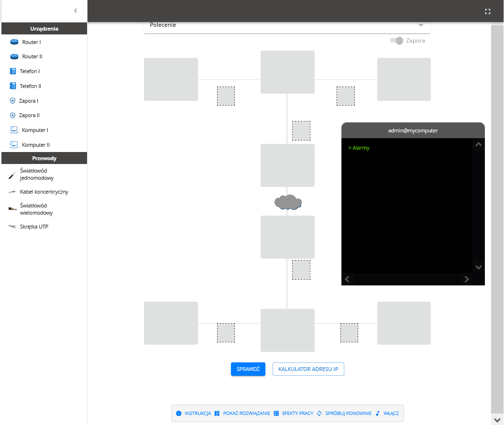Viewport: 504px width, 425px height.
Task: Choose the Zapora II shield icon
Action: click(x=12, y=115)
